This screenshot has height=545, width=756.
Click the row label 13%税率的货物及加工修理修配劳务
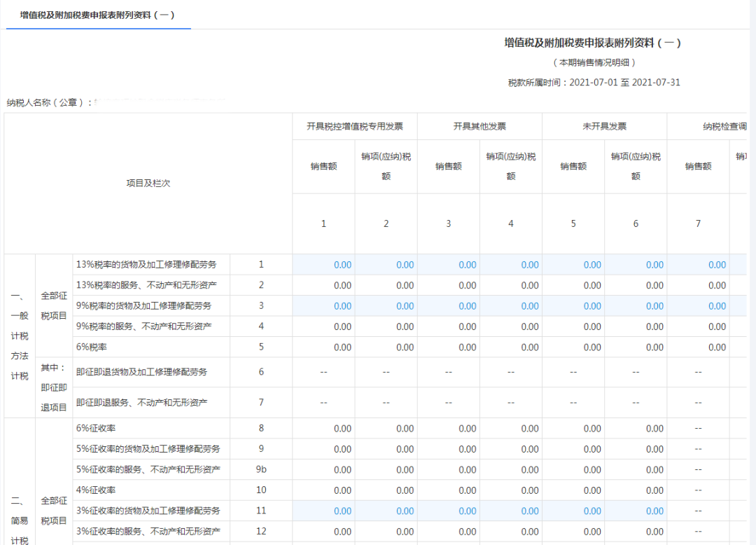[146, 264]
